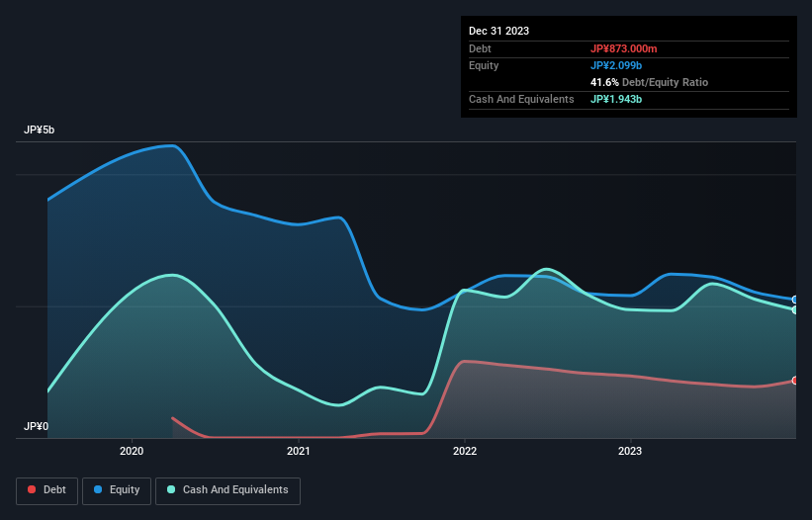Click the JP¥2.099b equity value
Image resolution: width=812 pixels, height=520 pixels.
pyautogui.click(x=616, y=65)
